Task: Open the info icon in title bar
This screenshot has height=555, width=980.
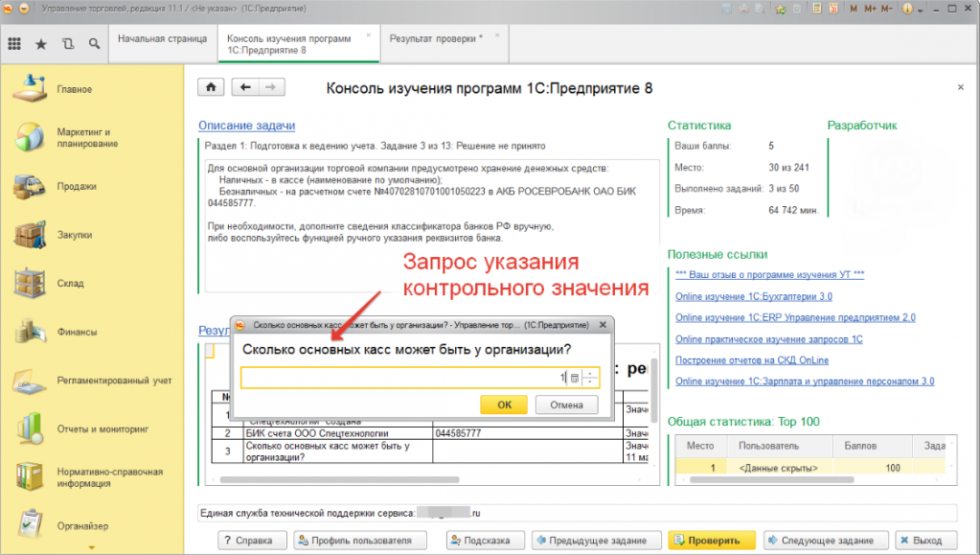Action: tap(907, 9)
